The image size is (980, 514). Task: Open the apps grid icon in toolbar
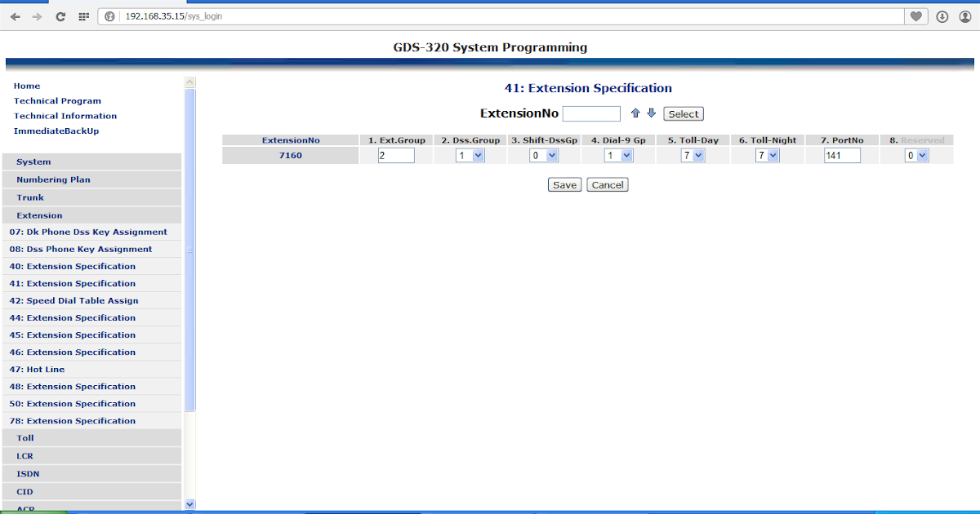point(82,16)
